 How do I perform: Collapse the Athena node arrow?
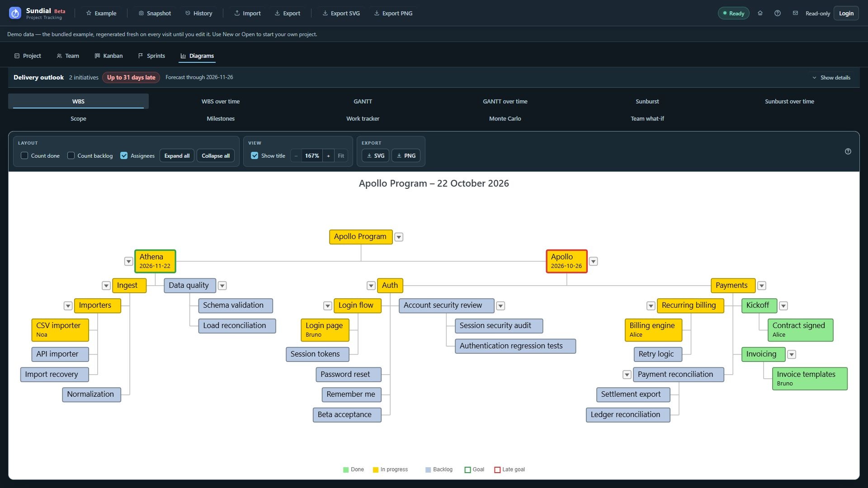[128, 261]
